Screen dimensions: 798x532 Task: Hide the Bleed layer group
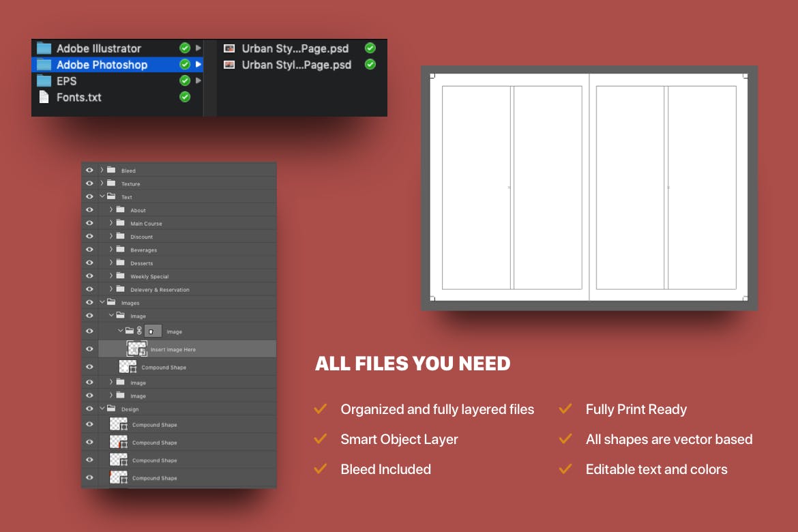pos(89,171)
